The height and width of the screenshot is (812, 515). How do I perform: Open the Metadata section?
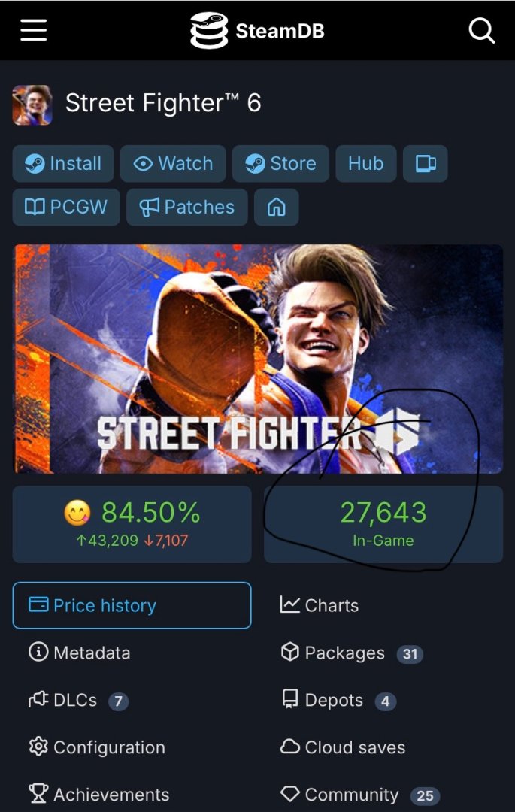tap(80, 653)
